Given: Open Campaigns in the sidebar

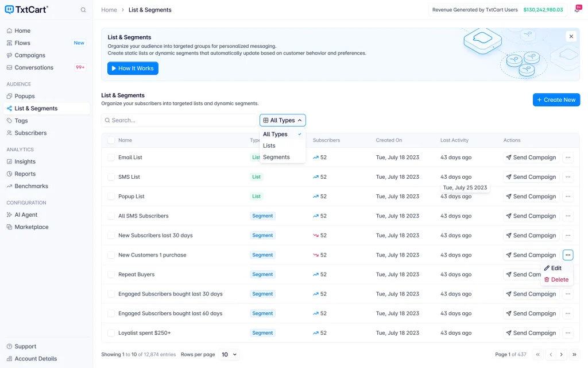Looking at the screenshot, I should coord(47,55).
